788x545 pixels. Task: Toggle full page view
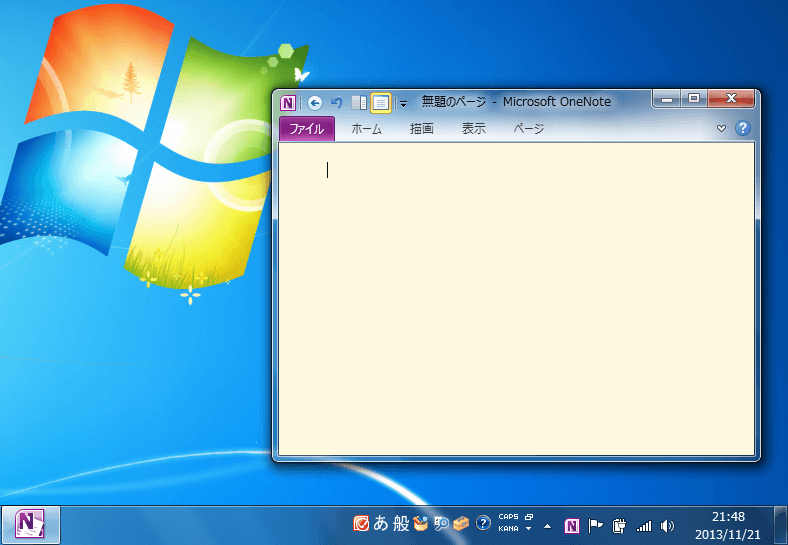point(380,104)
